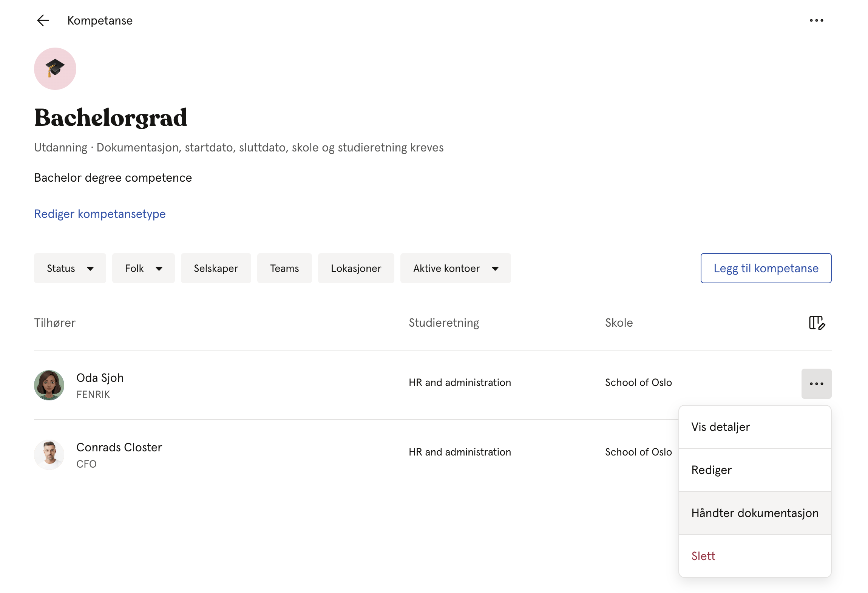Click Legg til kompetanse button

(x=766, y=268)
